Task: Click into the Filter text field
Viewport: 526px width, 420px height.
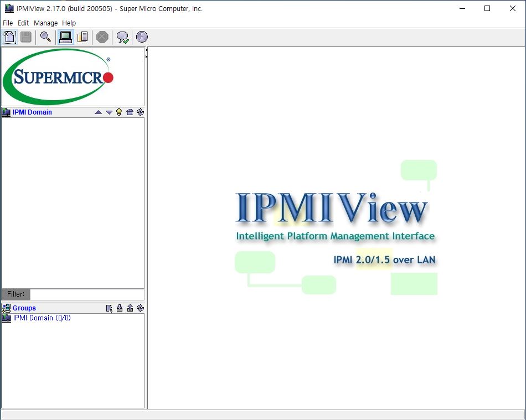Action: (x=87, y=294)
